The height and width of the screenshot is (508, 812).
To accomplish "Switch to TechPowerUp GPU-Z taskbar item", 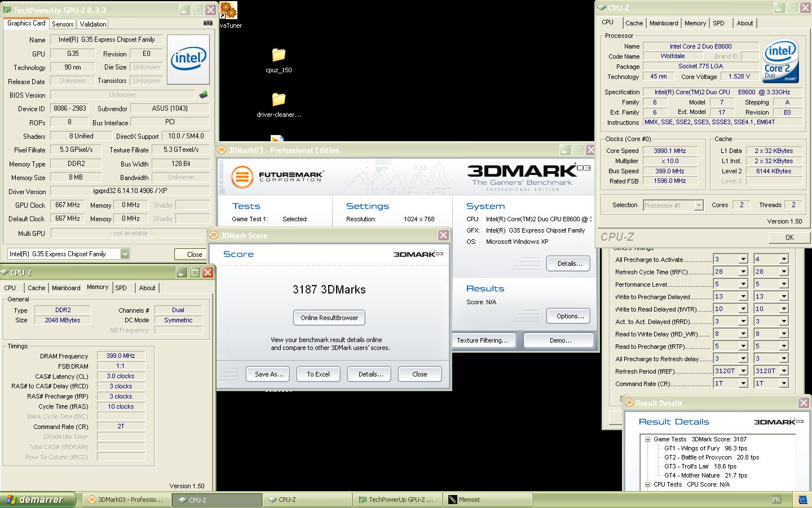I will pyautogui.click(x=398, y=500).
